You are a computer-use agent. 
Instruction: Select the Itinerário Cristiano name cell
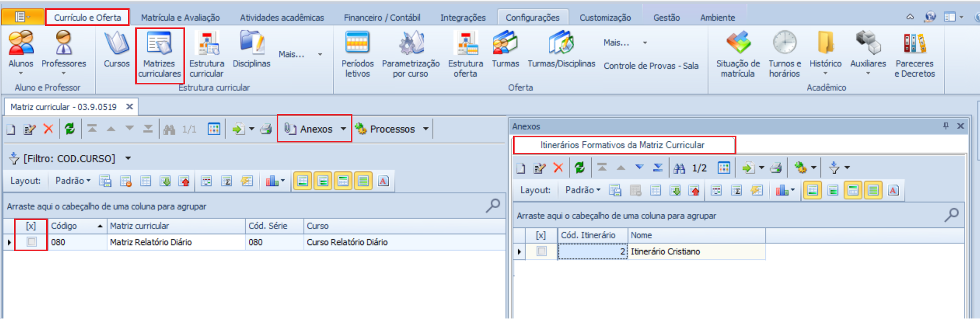(697, 251)
